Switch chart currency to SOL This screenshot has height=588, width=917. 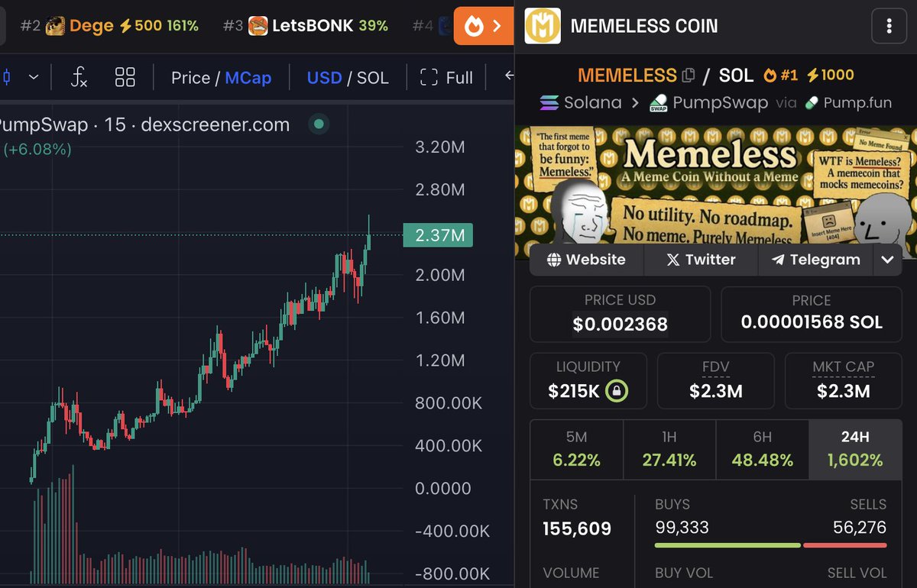pyautogui.click(x=372, y=78)
